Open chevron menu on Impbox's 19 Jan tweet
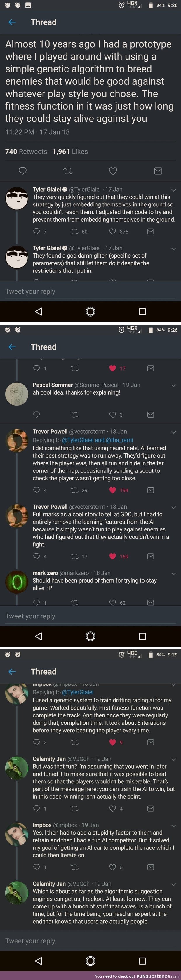The width and height of the screenshot is (181, 980). pyautogui.click(x=173, y=826)
